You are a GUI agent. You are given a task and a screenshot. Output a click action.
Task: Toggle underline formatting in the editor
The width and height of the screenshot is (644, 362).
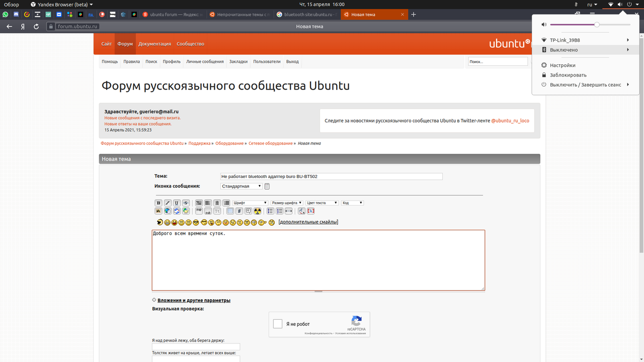pos(177,202)
